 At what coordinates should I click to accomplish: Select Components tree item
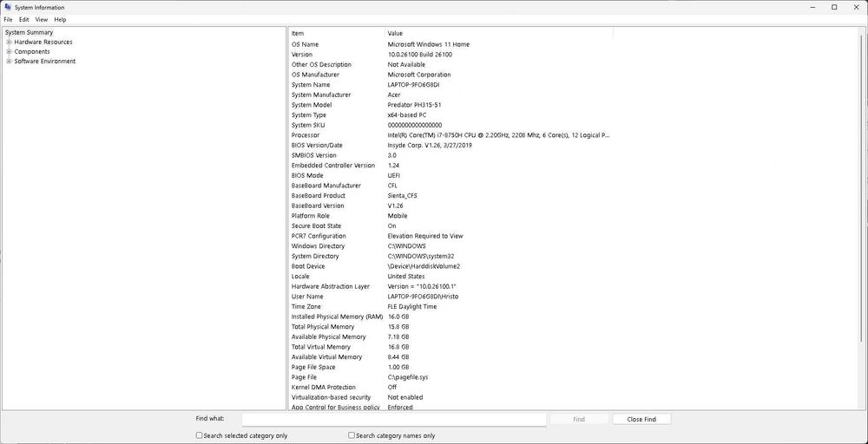tap(32, 51)
